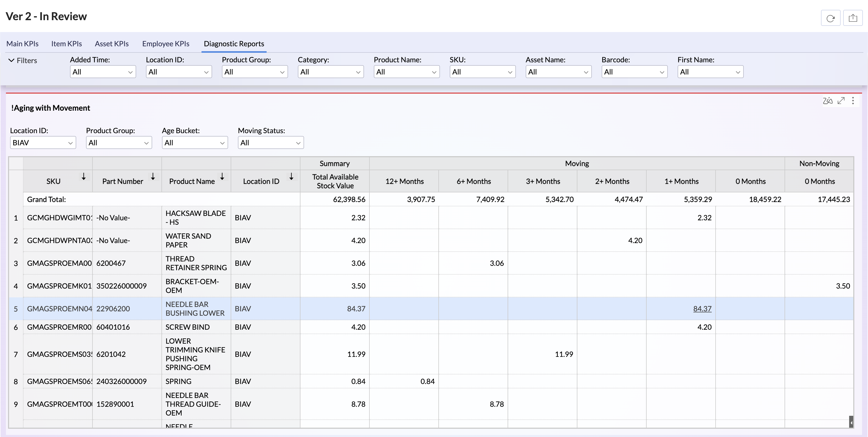This screenshot has width=868, height=437.
Task: Click the underlined 84.37 value link
Action: coord(702,308)
